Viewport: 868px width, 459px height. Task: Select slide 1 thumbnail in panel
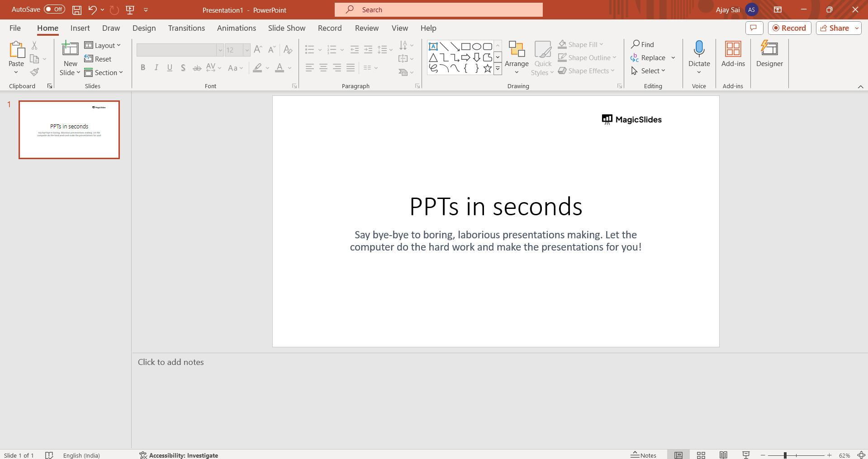click(x=69, y=130)
